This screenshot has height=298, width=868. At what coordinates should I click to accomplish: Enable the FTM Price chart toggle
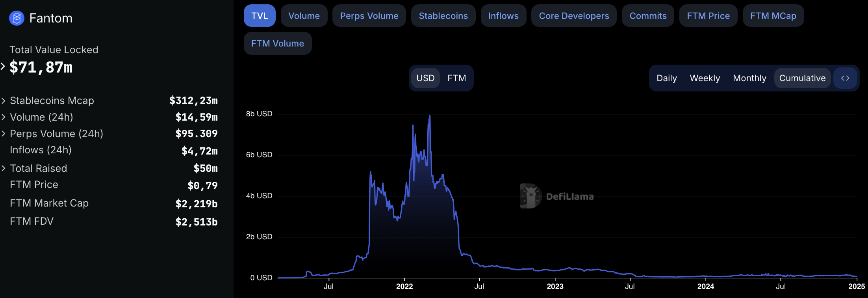click(708, 16)
